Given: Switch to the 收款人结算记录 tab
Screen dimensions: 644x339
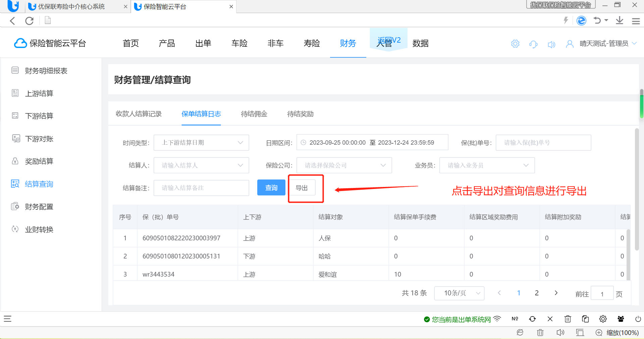Looking at the screenshot, I should [x=139, y=114].
